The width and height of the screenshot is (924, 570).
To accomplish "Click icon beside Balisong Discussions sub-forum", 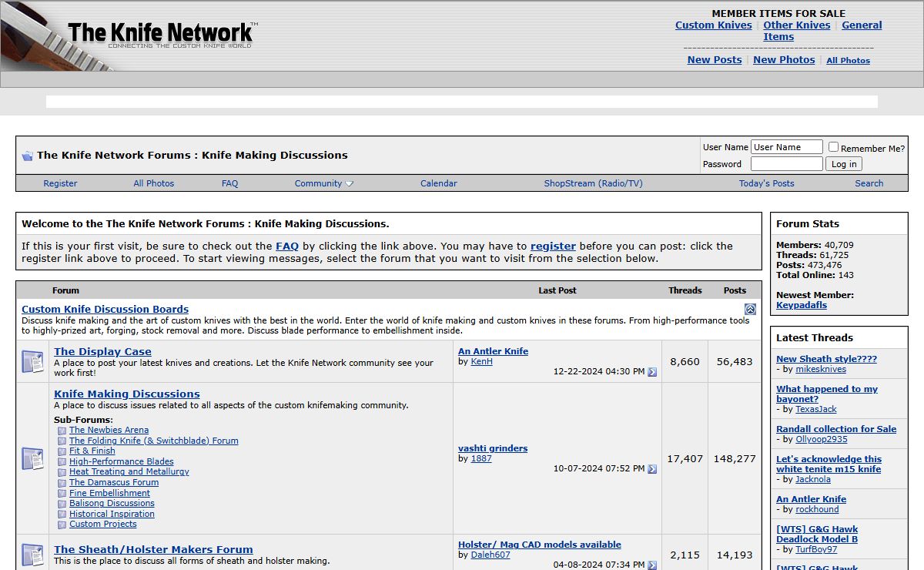I will (62, 504).
